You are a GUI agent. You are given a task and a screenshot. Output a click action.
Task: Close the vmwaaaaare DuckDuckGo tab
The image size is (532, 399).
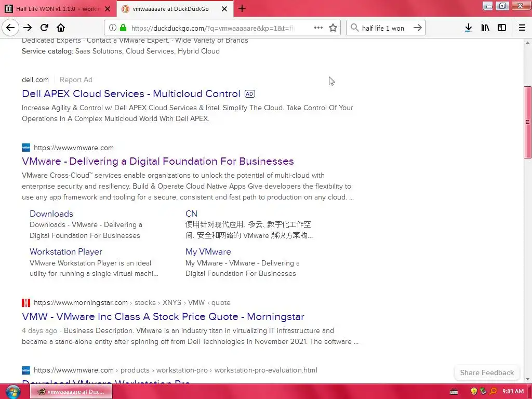(224, 9)
